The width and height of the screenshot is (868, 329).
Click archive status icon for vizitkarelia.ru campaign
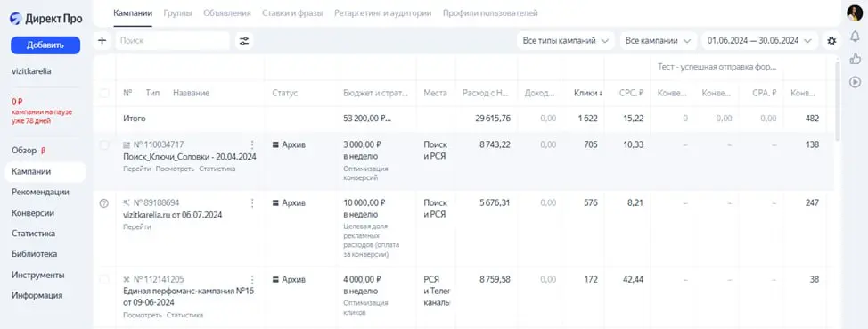275,202
